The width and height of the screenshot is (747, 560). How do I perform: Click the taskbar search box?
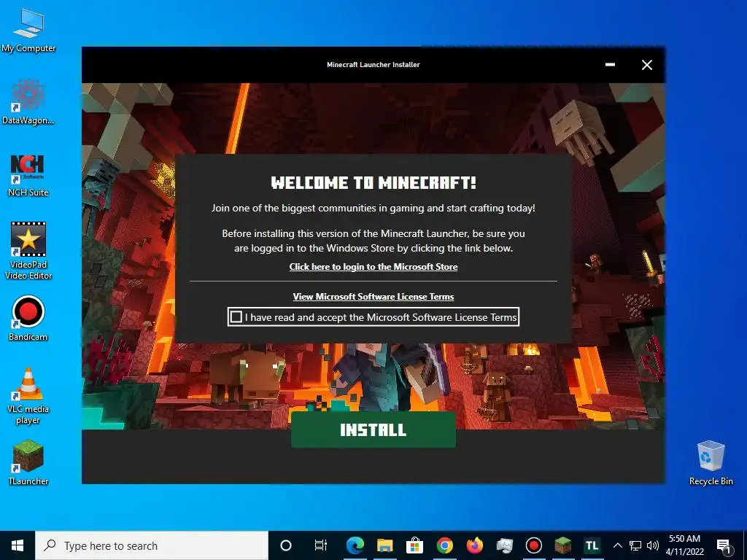pos(152,545)
